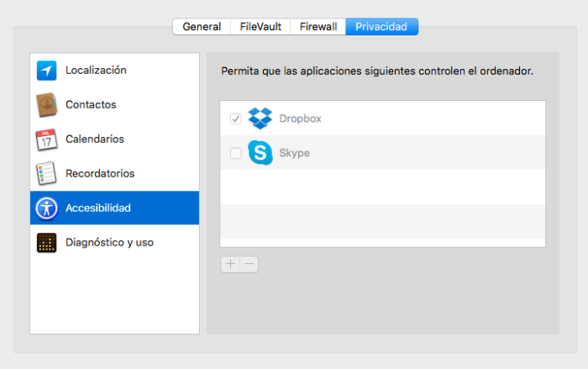Remove application with minus button
Image resolution: width=588 pixels, height=369 pixels.
(x=249, y=264)
